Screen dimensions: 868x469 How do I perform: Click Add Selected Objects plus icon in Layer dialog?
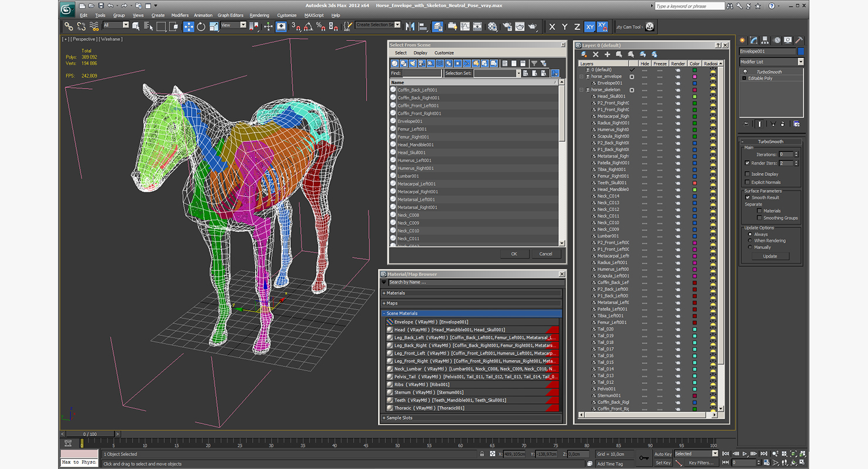pos(607,54)
